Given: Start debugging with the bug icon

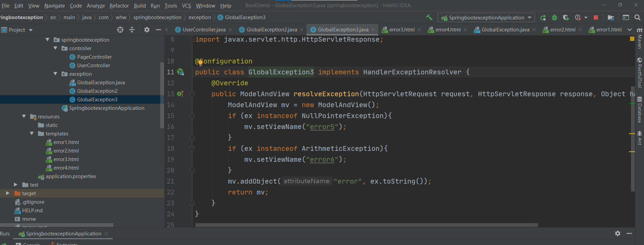Looking at the screenshot, I should (x=554, y=17).
